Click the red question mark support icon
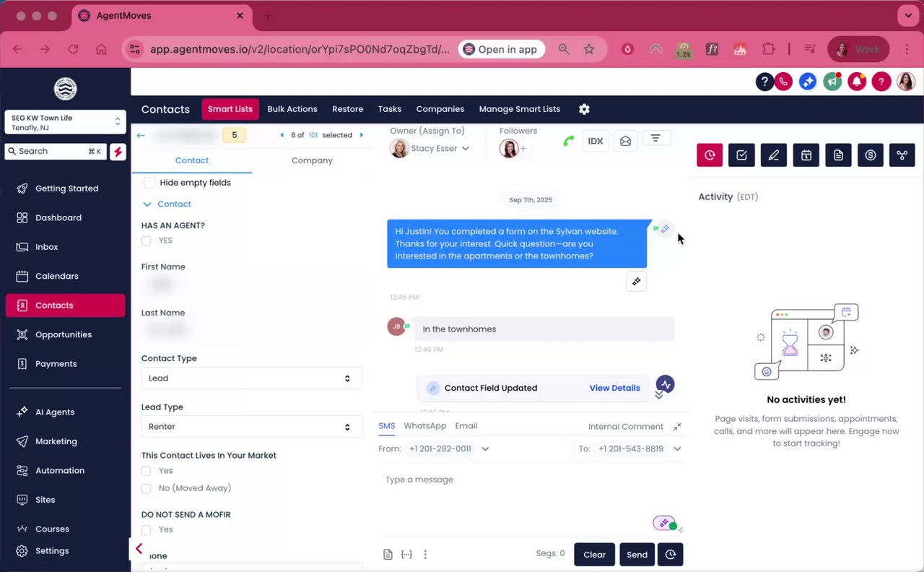This screenshot has height=572, width=924. coord(881,82)
